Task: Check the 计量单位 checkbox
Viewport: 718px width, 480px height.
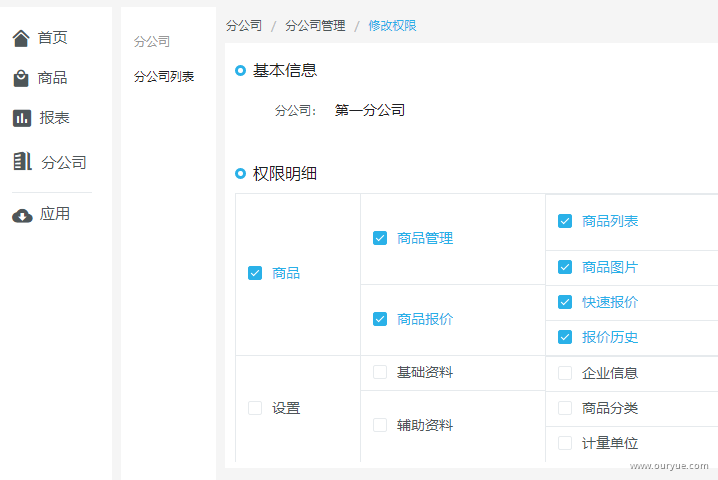Action: (x=565, y=443)
